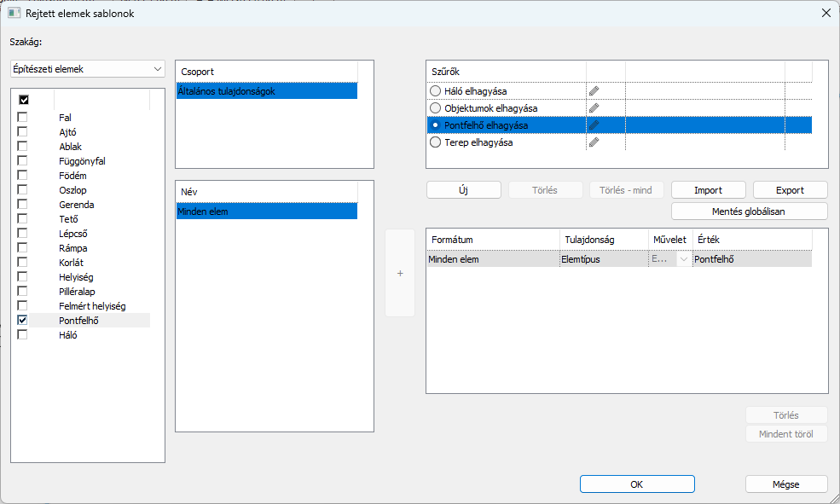Expand the Művelet dropdown in condition row
This screenshot has height=504, width=840.
pyautogui.click(x=683, y=258)
